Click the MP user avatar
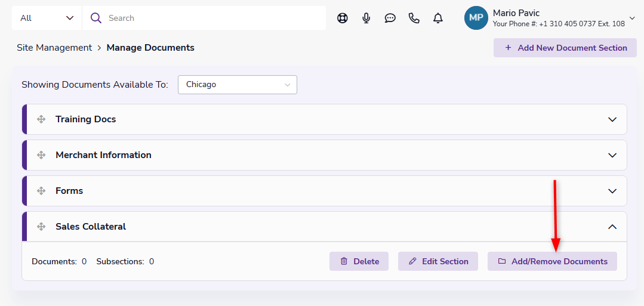Image resolution: width=644 pixels, height=306 pixels. 476,18
